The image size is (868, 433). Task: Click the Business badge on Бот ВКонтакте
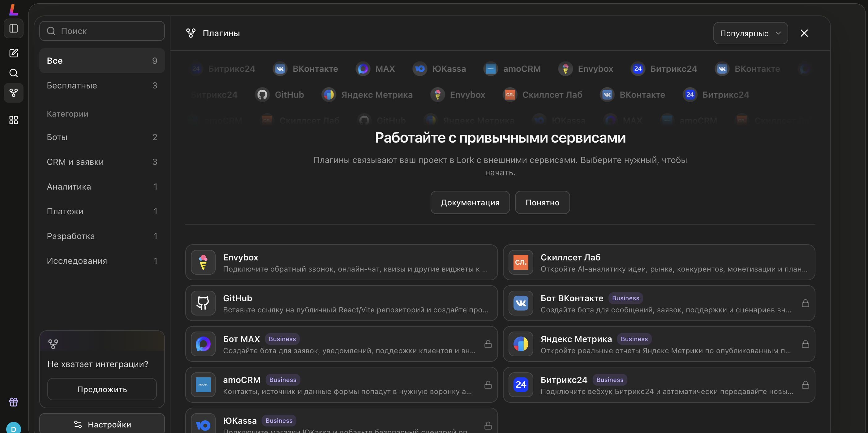coord(625,298)
